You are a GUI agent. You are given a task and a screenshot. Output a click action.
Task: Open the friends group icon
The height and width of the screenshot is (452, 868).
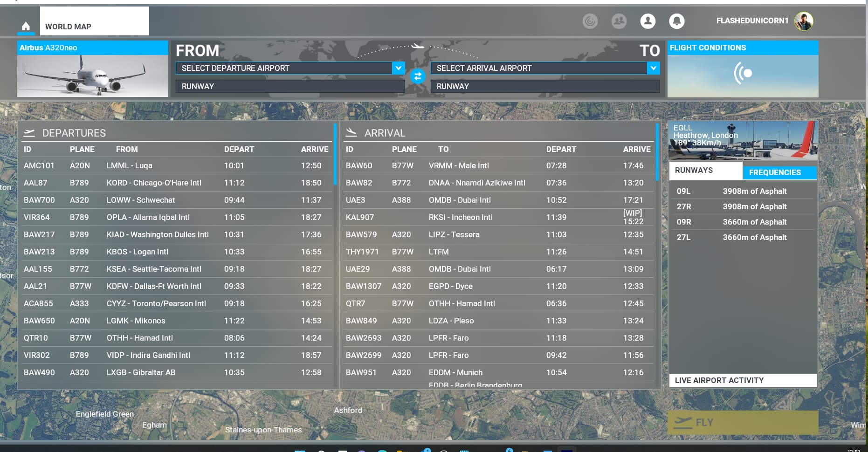click(x=619, y=21)
